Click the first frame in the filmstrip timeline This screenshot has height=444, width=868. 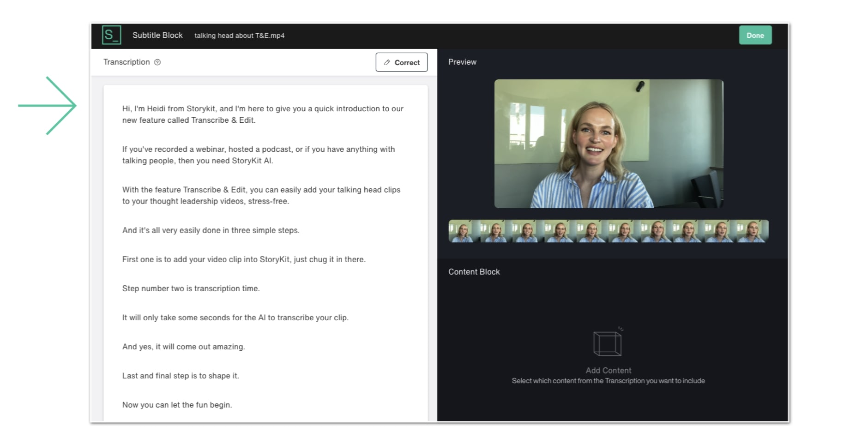pos(464,231)
